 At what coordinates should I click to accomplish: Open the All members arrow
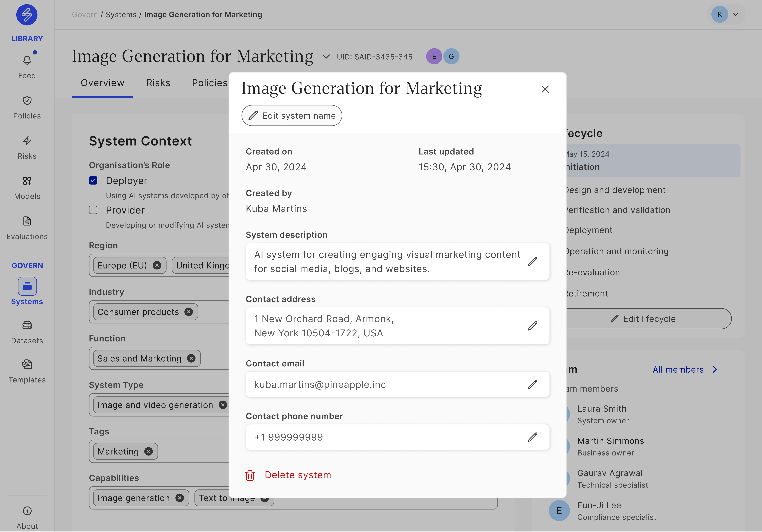click(715, 369)
